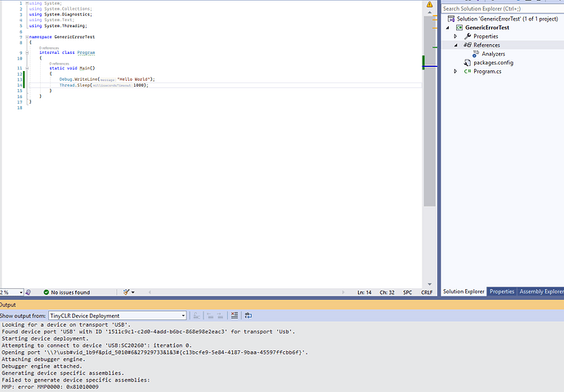
Task: Click Debug.WriteLine on line 13
Action: click(78, 79)
